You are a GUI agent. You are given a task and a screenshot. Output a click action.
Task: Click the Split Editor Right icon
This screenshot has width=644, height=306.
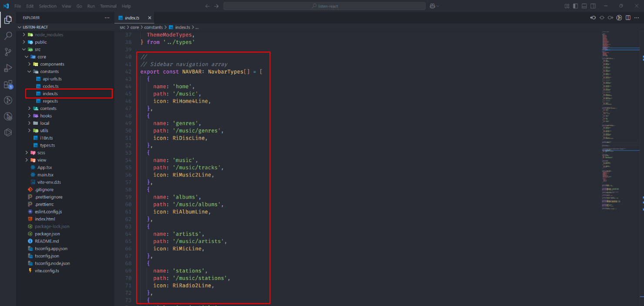click(628, 18)
